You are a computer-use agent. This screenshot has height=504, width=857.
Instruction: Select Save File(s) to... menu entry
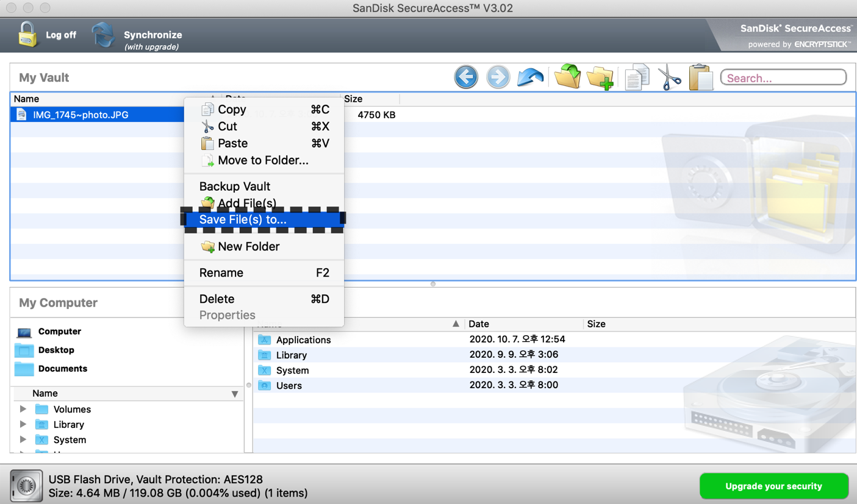coord(264,220)
